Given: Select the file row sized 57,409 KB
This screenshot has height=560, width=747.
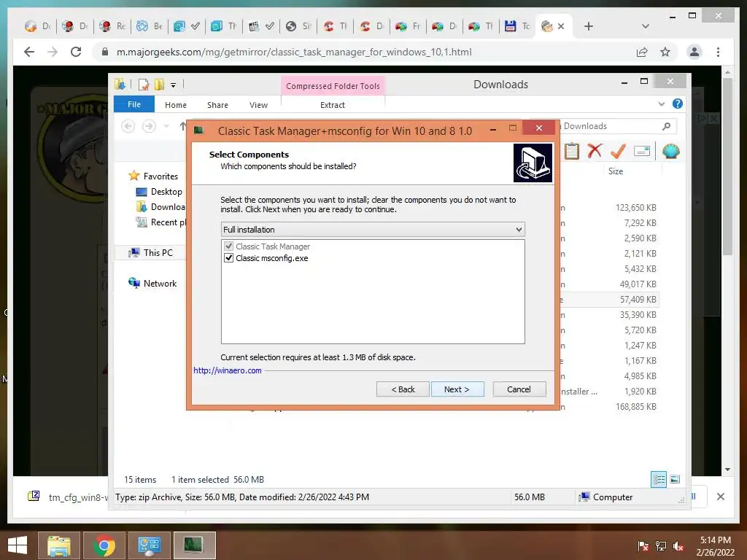Looking at the screenshot, I should coord(610,300).
